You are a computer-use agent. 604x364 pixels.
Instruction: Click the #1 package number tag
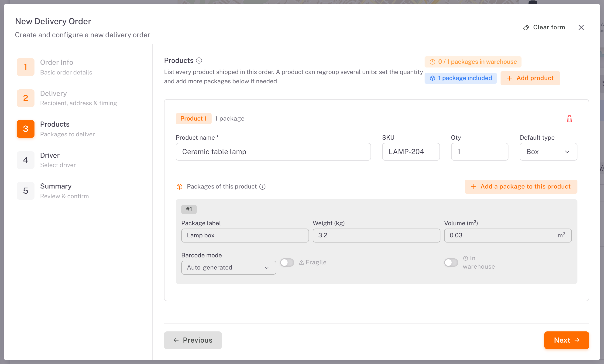tap(189, 209)
